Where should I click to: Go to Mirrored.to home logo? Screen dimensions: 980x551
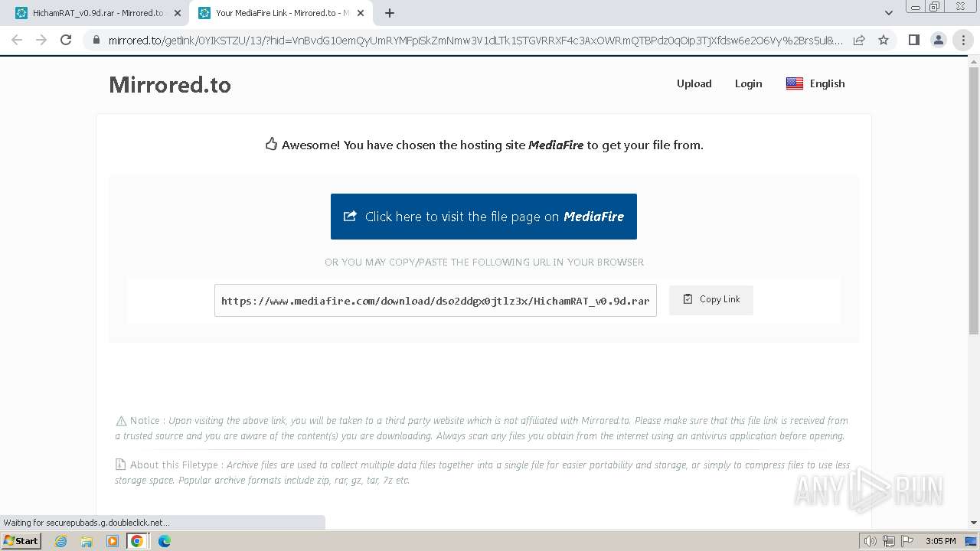point(170,84)
